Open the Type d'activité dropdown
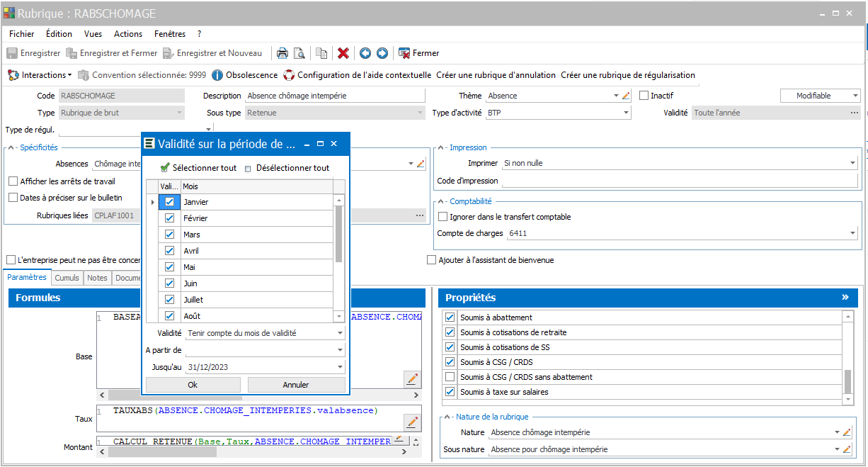868x467 pixels. point(626,113)
